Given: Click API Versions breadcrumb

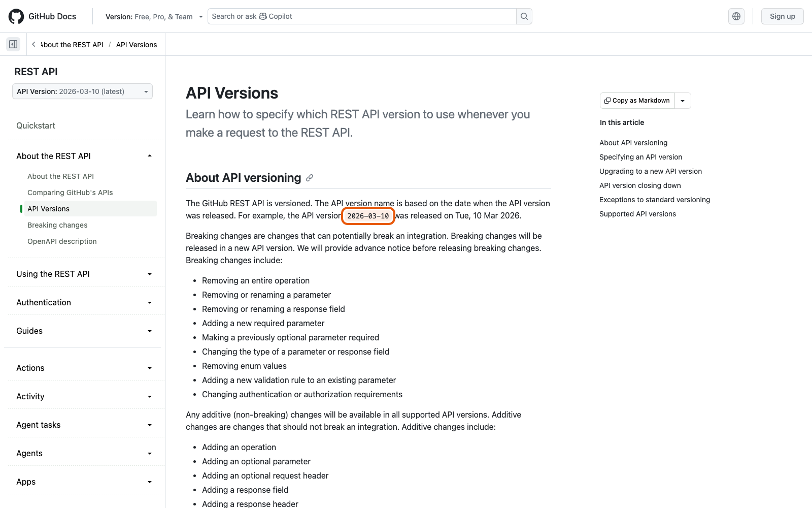Looking at the screenshot, I should [137, 45].
